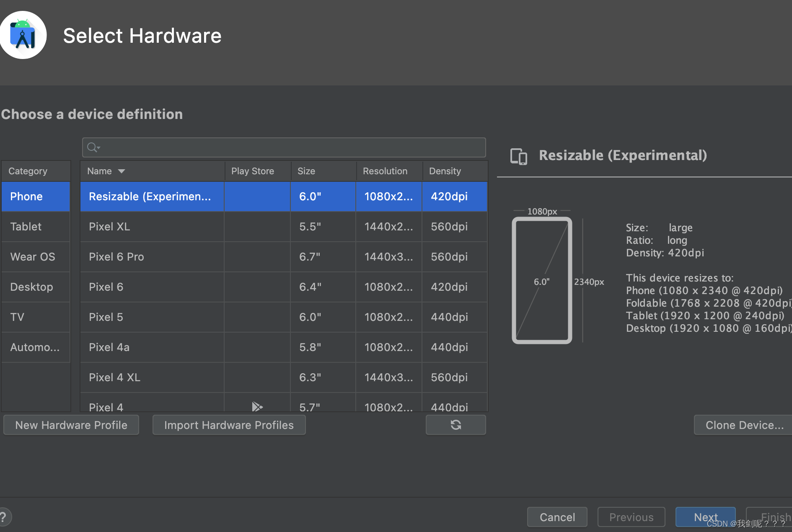The height and width of the screenshot is (532, 792).
Task: Select the Pixel 6 Pro row
Action: click(x=284, y=257)
